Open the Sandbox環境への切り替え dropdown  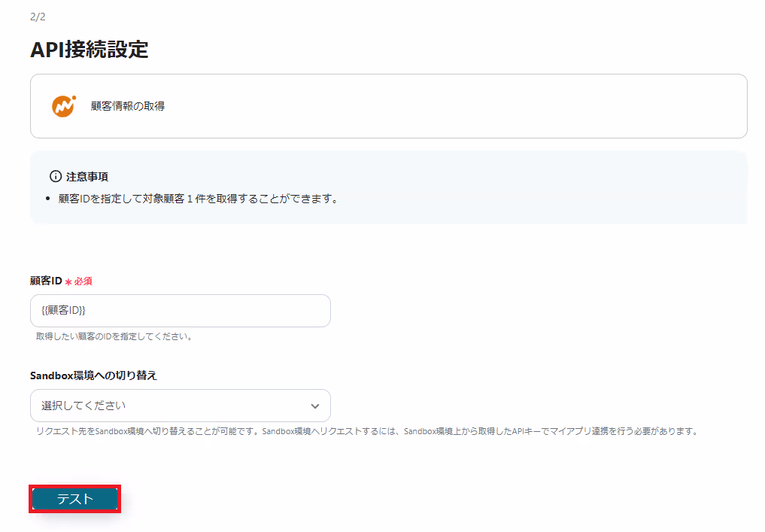coord(181,406)
